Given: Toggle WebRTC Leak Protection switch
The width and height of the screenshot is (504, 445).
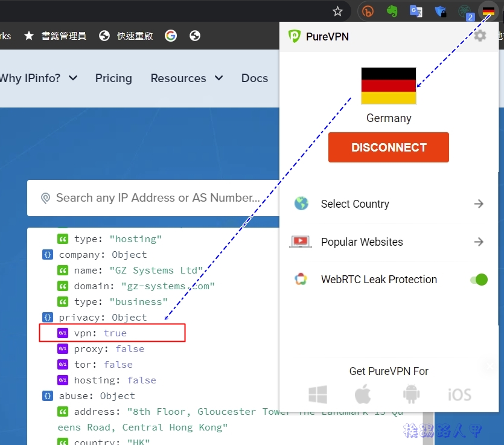Looking at the screenshot, I should 479,280.
